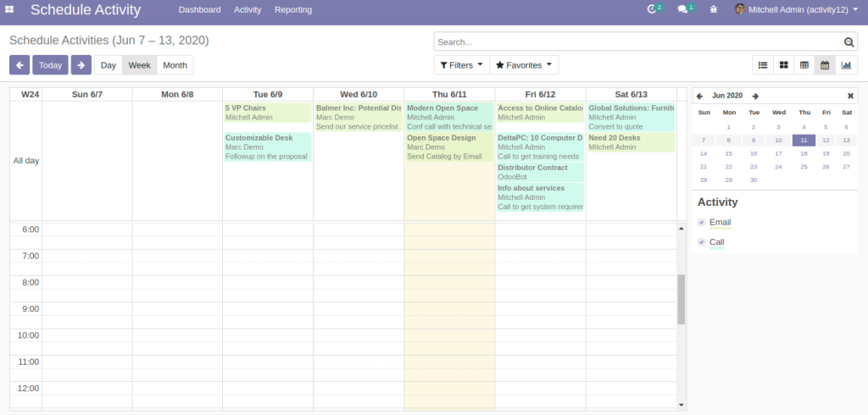The width and height of the screenshot is (868, 415).
Task: Open the debug bug icon
Action: click(x=714, y=9)
